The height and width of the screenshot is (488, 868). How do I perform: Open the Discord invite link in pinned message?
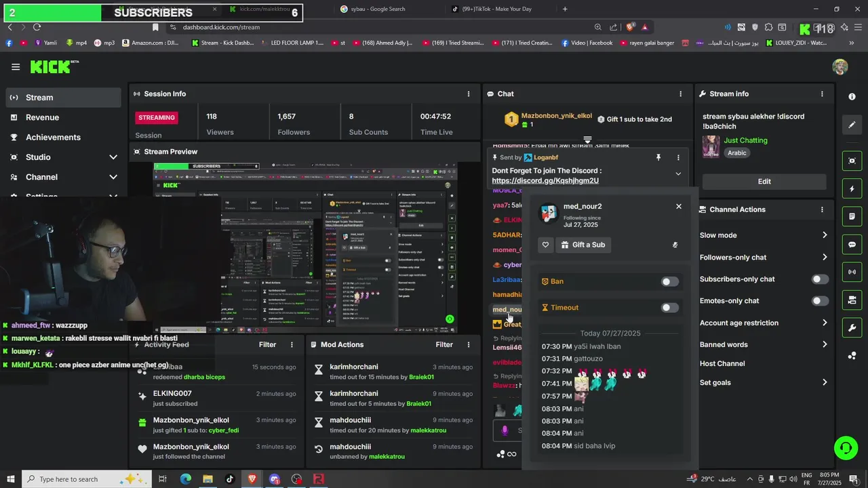pyautogui.click(x=545, y=181)
